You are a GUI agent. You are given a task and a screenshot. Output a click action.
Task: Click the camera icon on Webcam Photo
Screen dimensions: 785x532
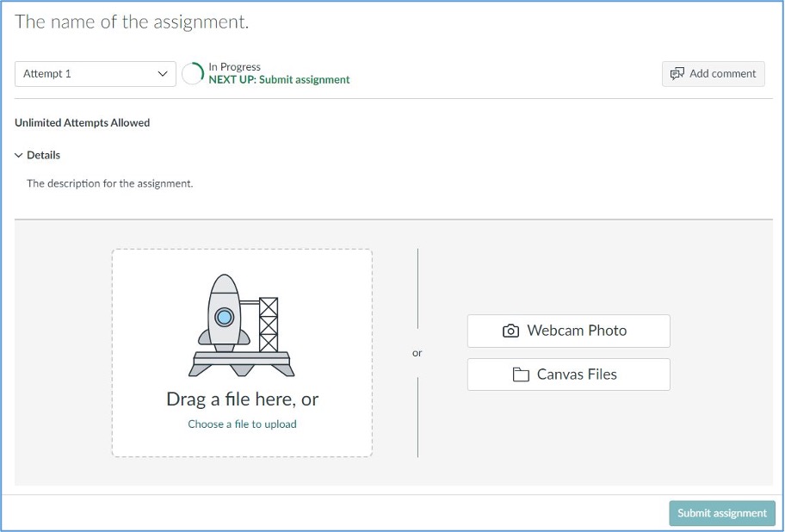[510, 331]
